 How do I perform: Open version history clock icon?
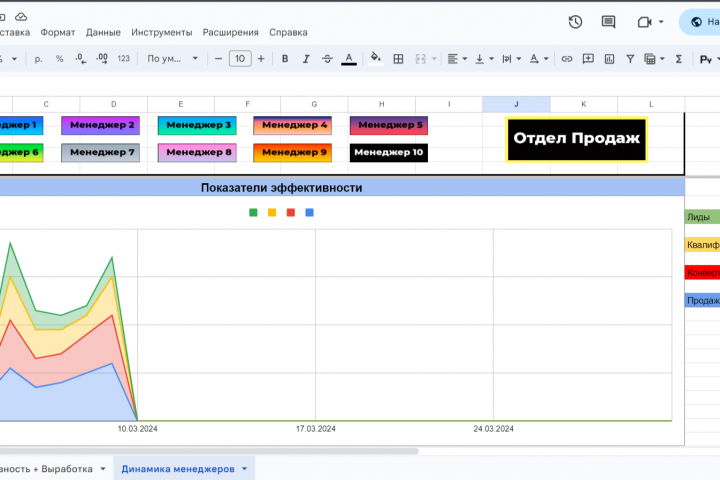[575, 22]
